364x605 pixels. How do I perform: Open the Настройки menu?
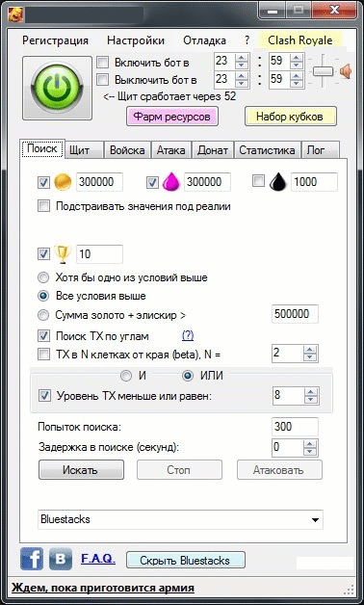point(136,40)
